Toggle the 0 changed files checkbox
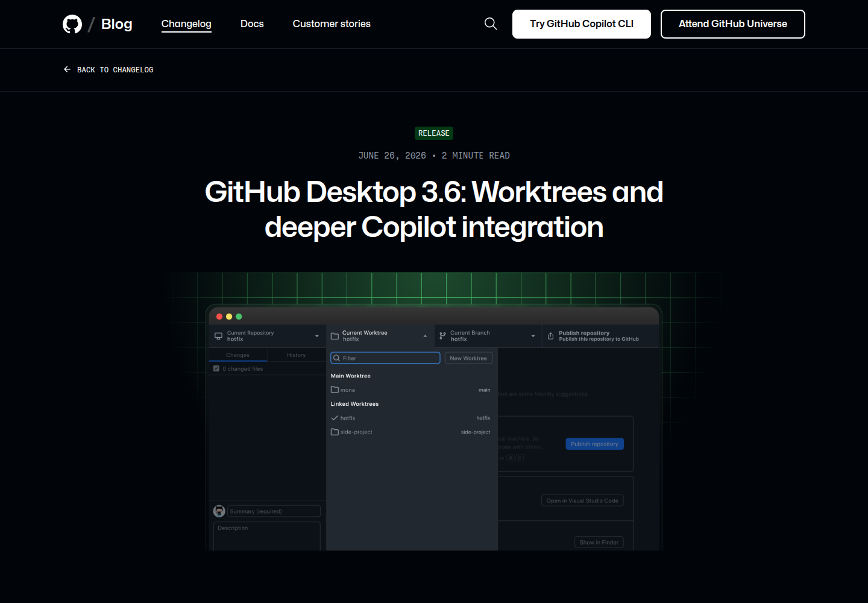This screenshot has height=603, width=868. [216, 368]
